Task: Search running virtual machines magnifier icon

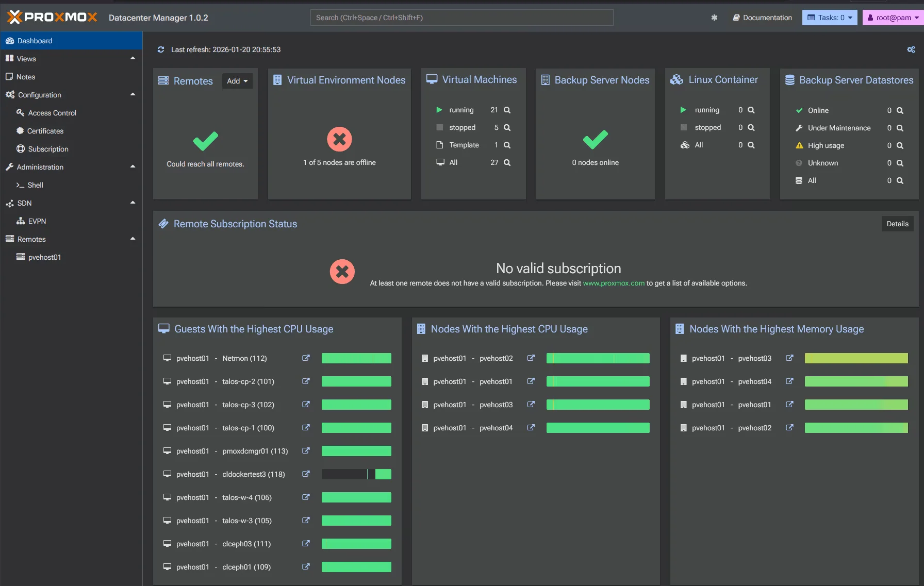Action: [x=507, y=110]
